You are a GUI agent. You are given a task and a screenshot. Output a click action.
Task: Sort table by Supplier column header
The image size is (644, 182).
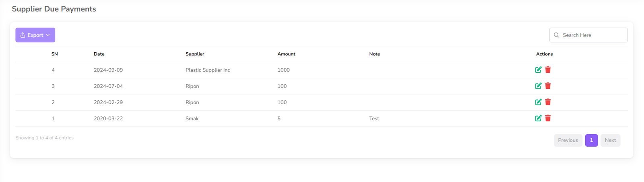click(195, 54)
